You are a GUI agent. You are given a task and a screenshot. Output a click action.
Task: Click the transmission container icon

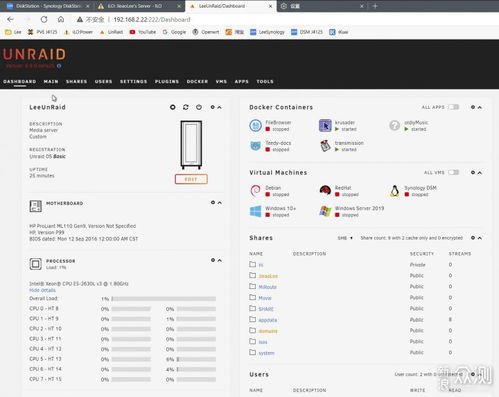pyautogui.click(x=325, y=146)
